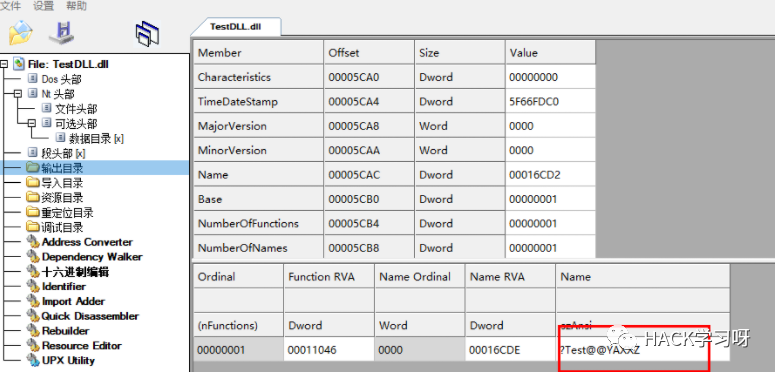The image size is (775, 372).
Task: Click the Import Adder tool icon
Action: point(33,301)
